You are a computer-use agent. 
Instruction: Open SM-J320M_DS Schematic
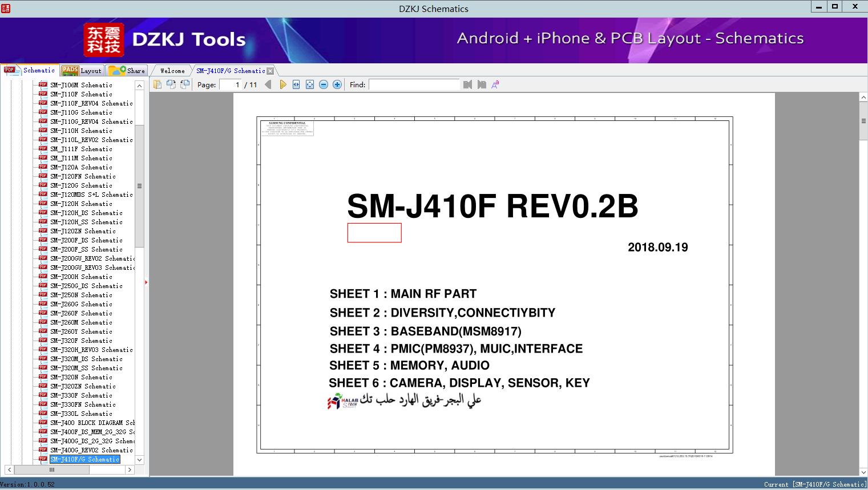86,359
